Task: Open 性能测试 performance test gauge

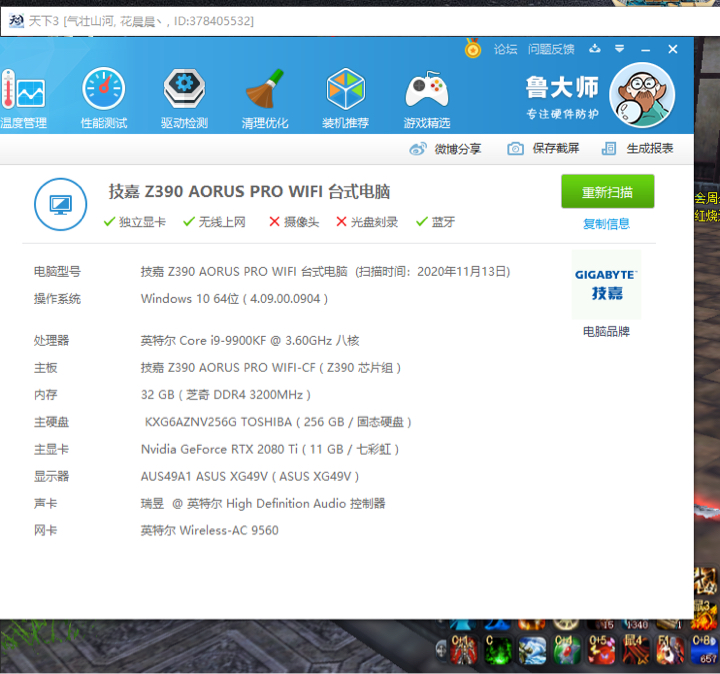Action: [x=104, y=96]
